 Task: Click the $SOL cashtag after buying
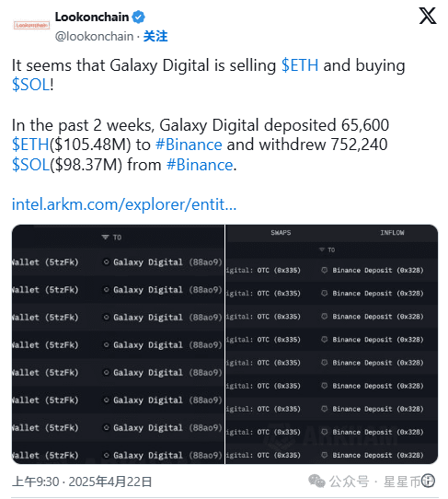pos(31,85)
